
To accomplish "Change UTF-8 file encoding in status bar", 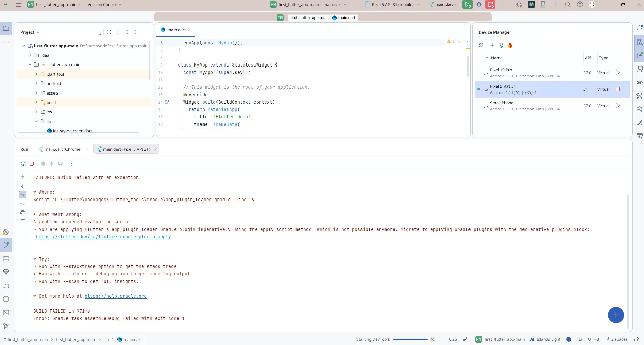I will 593,339.
